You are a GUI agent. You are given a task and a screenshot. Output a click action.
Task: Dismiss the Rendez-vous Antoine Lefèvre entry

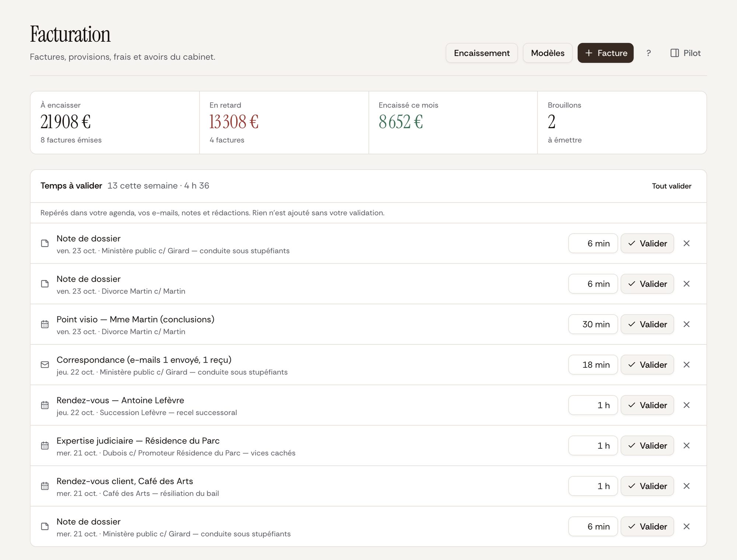pyautogui.click(x=687, y=405)
